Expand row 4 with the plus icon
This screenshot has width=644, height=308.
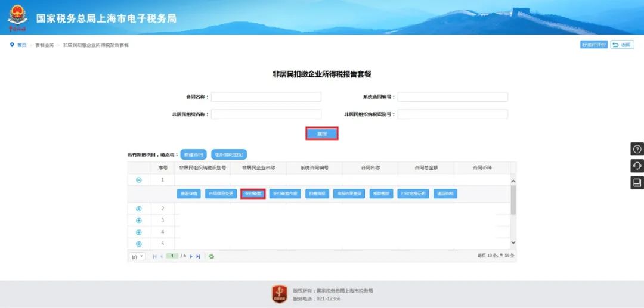[139, 232]
